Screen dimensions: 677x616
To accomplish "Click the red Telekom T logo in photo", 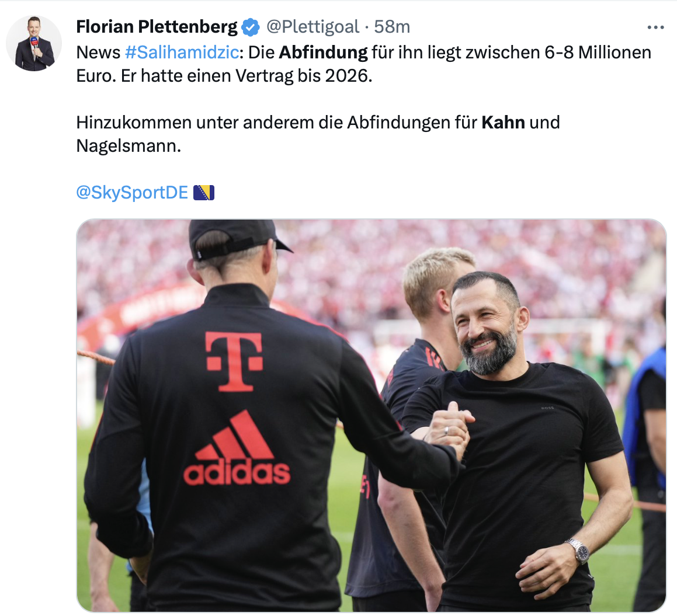I will (x=234, y=361).
